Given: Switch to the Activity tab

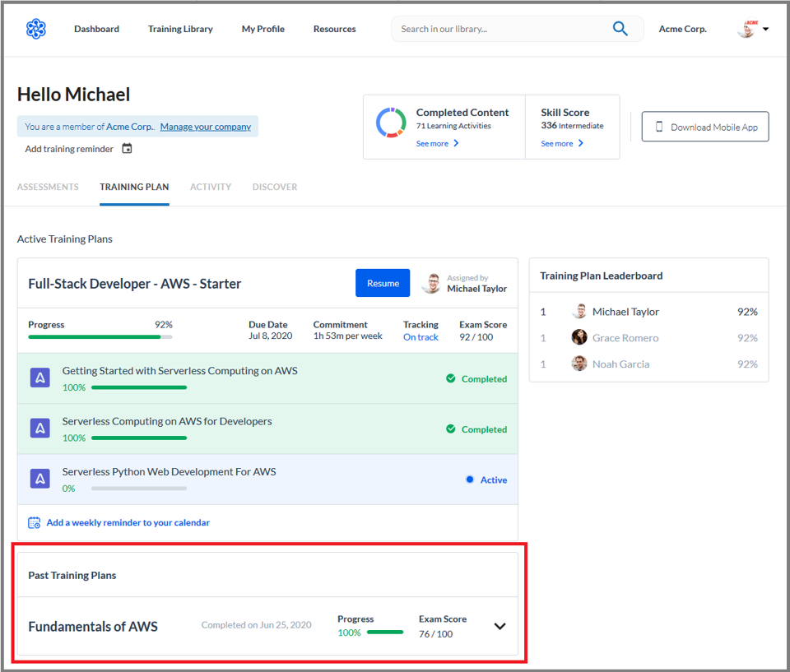Looking at the screenshot, I should point(211,187).
